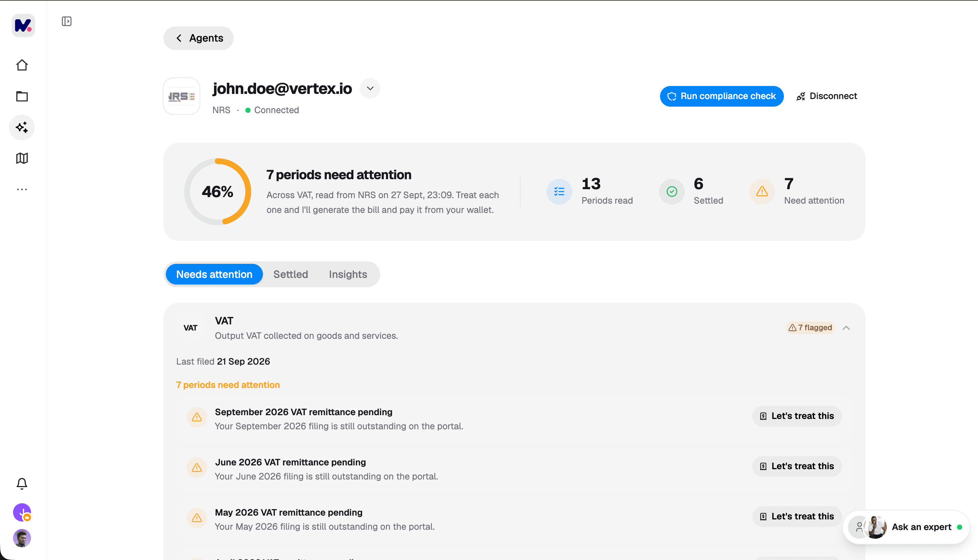Open the app logo in sidebar
Viewport: 978px width, 560px height.
coord(23,25)
